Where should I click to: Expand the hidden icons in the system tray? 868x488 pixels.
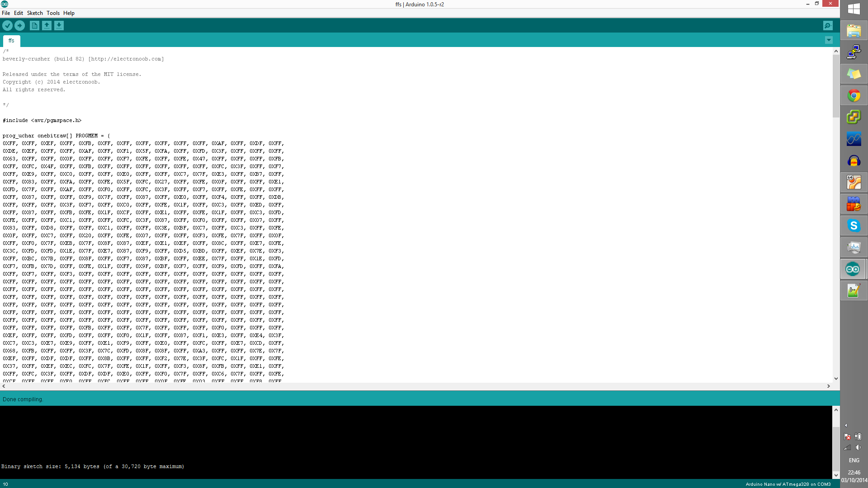coord(845,425)
